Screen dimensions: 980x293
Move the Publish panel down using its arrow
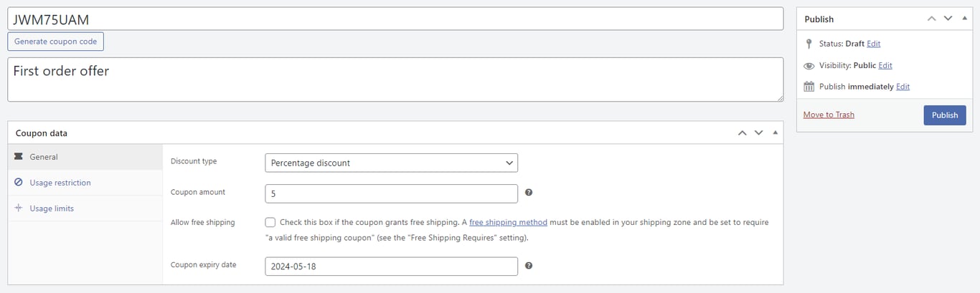tap(948, 19)
